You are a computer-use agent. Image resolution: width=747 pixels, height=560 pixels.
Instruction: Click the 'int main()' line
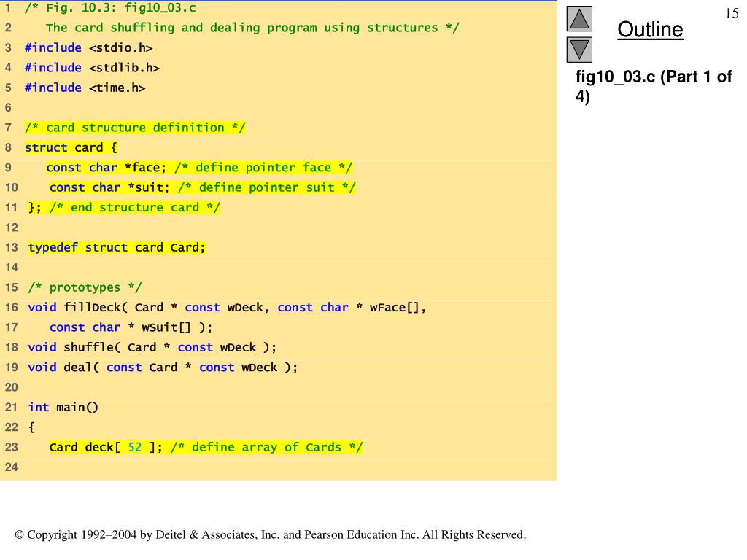63,408
